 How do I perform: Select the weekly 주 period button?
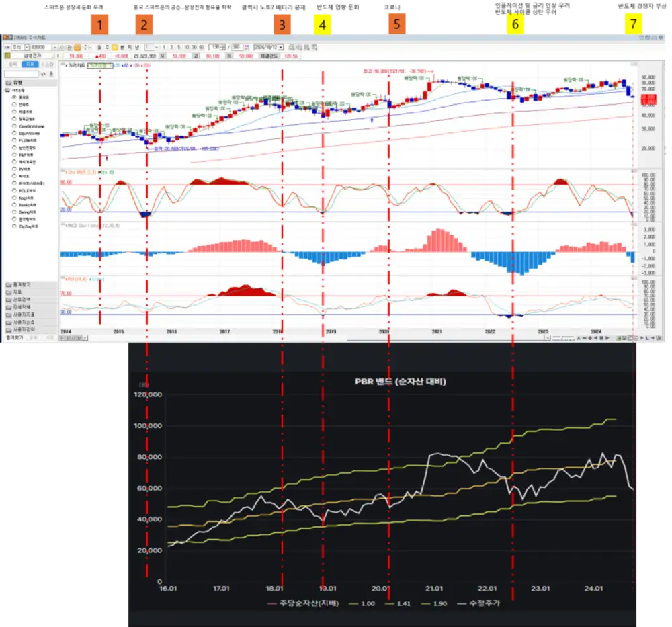pos(107,47)
